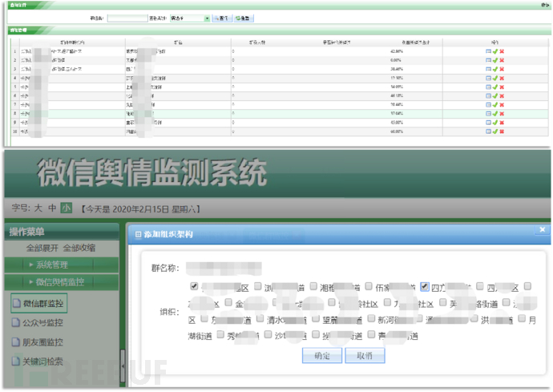
Task: Tick the checkbox before 浏 street
Action: (258, 286)
